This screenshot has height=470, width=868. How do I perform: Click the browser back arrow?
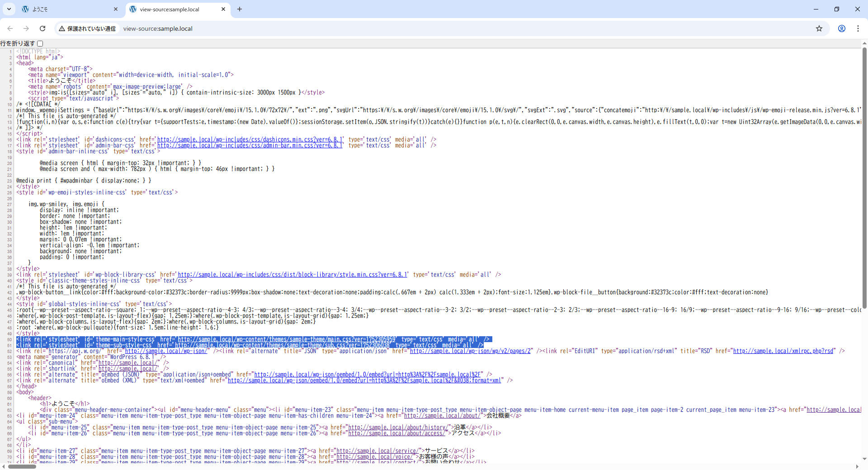point(10,28)
